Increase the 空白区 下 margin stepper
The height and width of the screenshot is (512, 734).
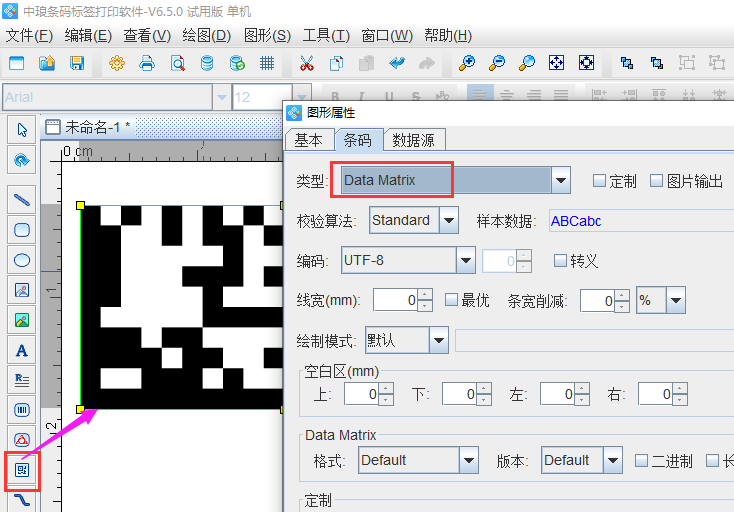click(x=484, y=388)
